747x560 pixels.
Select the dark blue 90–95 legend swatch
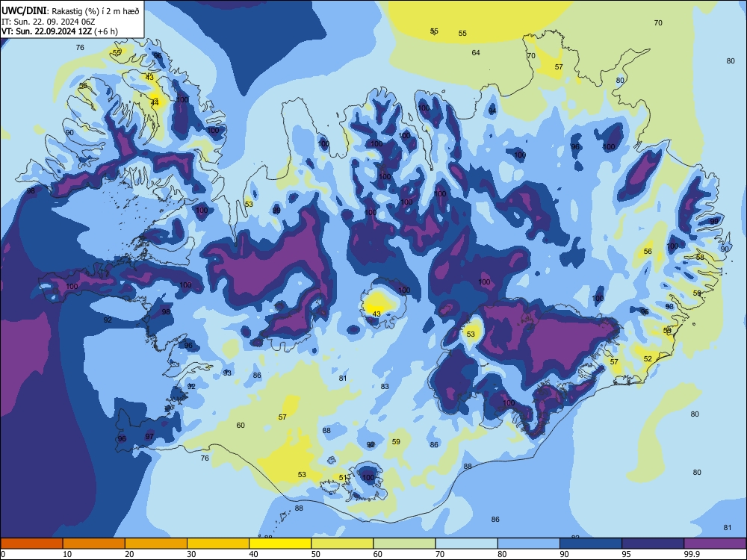[591, 544]
